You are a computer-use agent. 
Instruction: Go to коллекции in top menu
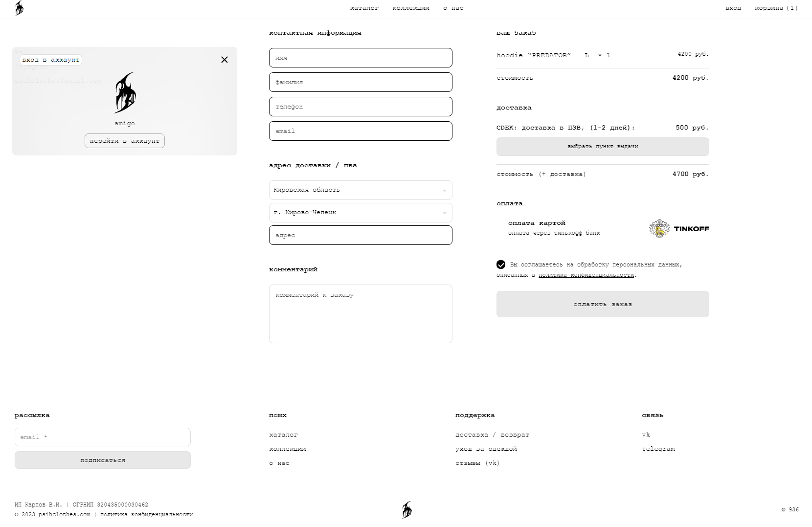point(411,8)
